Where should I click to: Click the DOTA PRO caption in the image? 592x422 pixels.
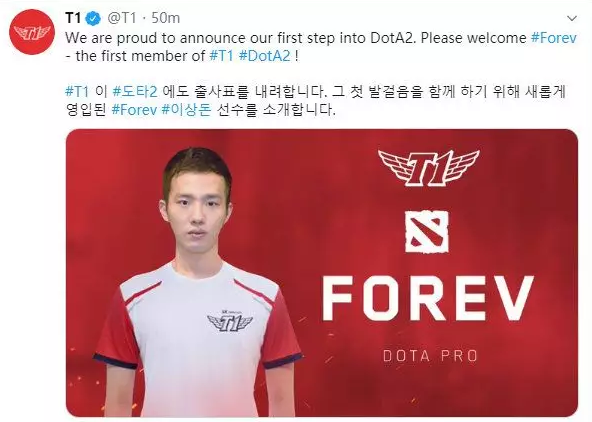pyautogui.click(x=430, y=356)
